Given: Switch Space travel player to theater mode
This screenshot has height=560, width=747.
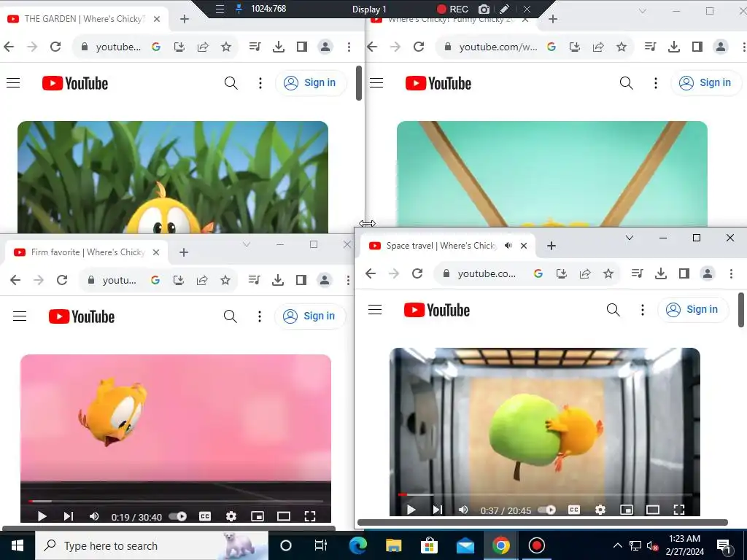Looking at the screenshot, I should [653, 510].
